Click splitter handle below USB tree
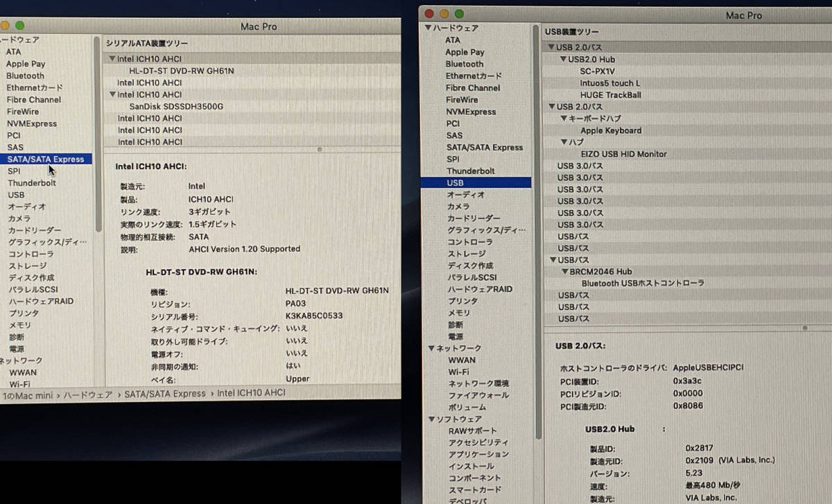This screenshot has width=832, height=504. [x=805, y=328]
